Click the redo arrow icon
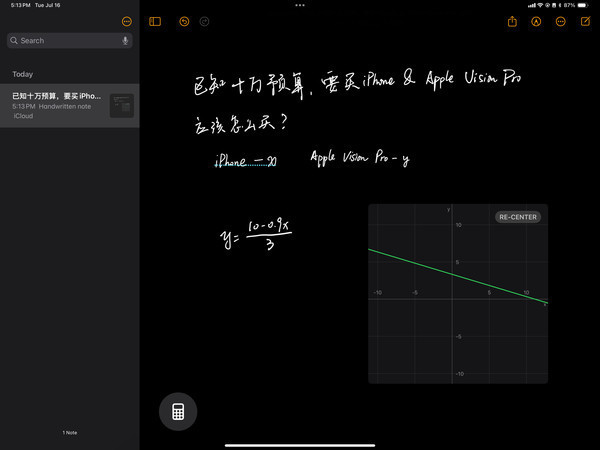The height and width of the screenshot is (450, 600). (204, 21)
